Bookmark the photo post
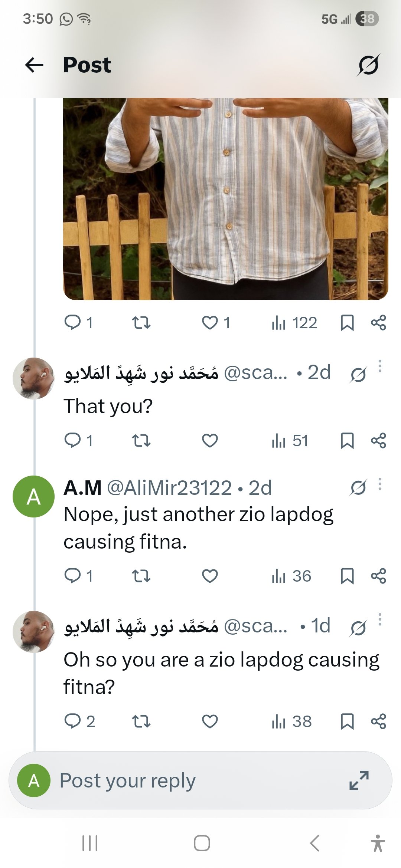Image resolution: width=401 pixels, height=868 pixels. point(347,323)
